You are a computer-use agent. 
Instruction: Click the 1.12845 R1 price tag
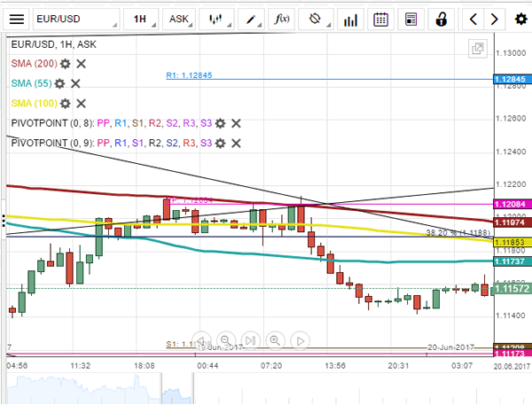tap(512, 80)
